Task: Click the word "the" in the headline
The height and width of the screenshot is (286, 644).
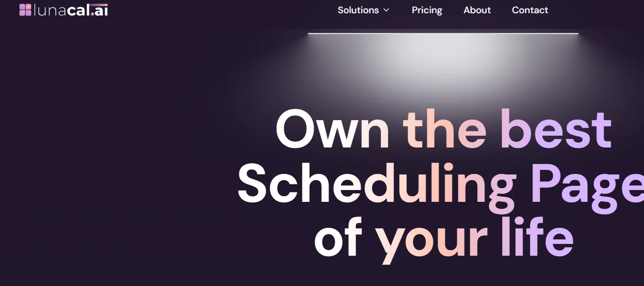Action: click(x=444, y=130)
